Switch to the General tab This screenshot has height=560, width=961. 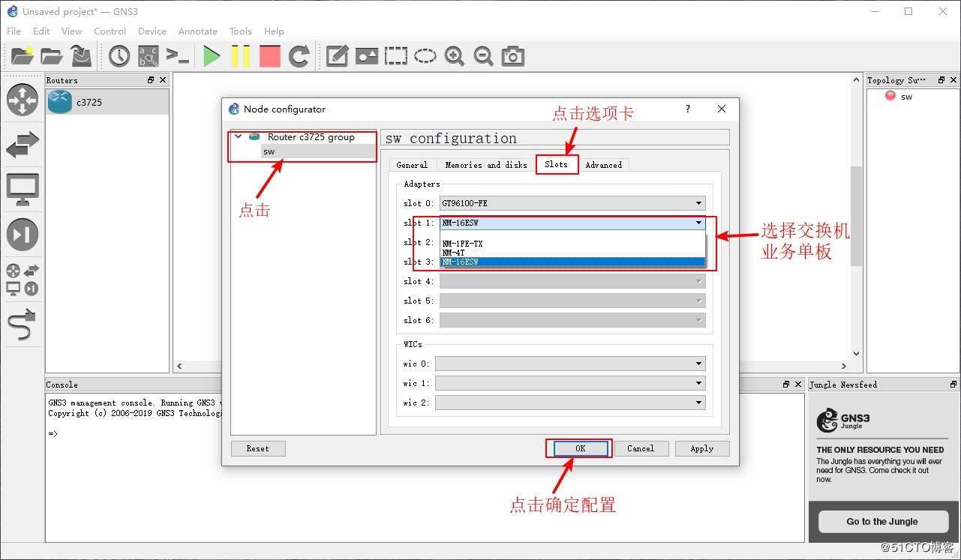[412, 165]
